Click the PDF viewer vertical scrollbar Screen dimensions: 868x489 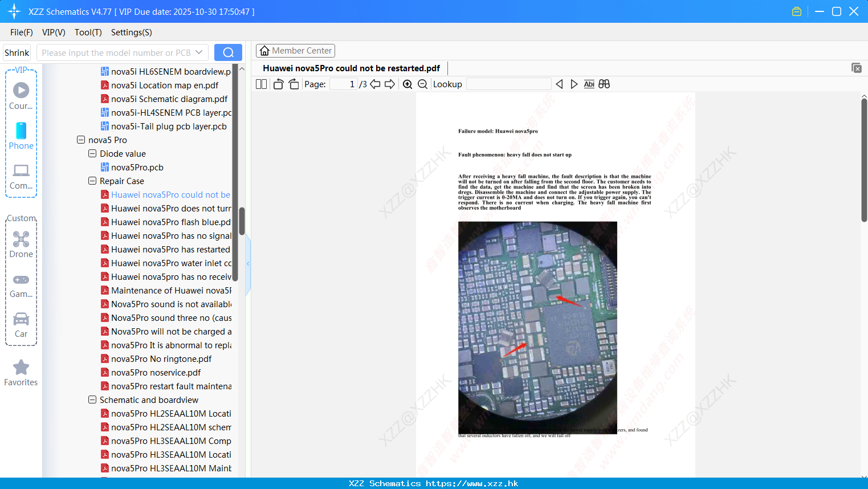(864, 160)
